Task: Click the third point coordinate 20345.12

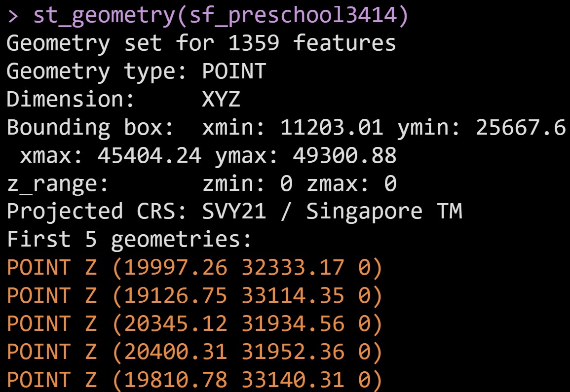Action: [x=175, y=323]
